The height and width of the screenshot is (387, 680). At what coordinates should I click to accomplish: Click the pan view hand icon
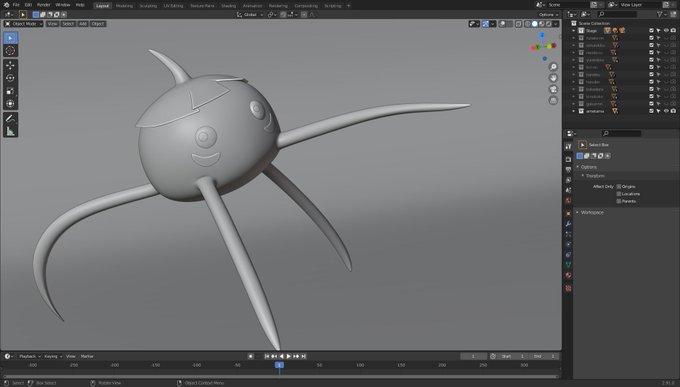tap(553, 78)
